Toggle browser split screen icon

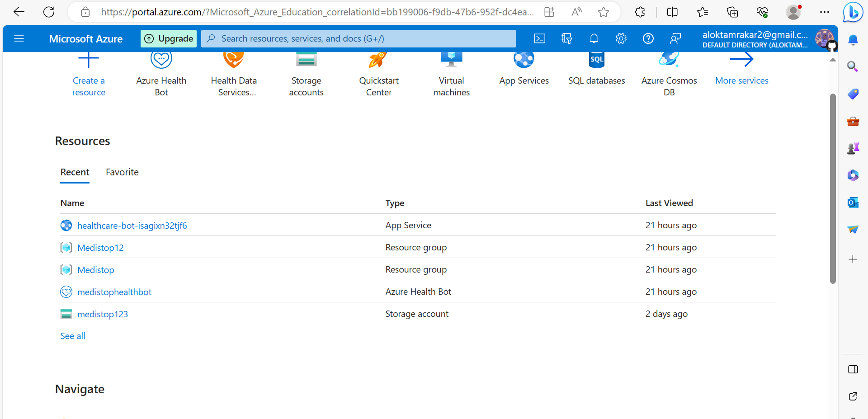(x=672, y=12)
